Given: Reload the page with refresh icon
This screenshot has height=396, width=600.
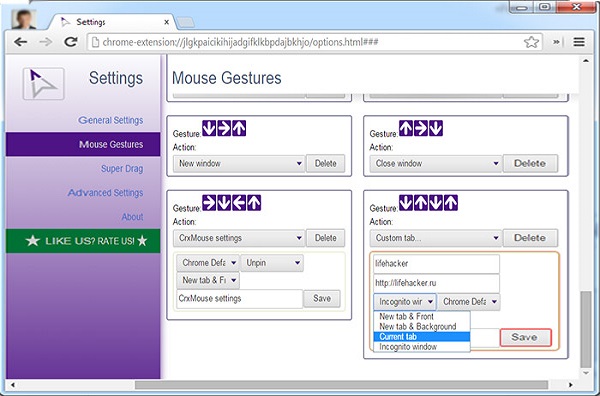Looking at the screenshot, I should (71, 42).
